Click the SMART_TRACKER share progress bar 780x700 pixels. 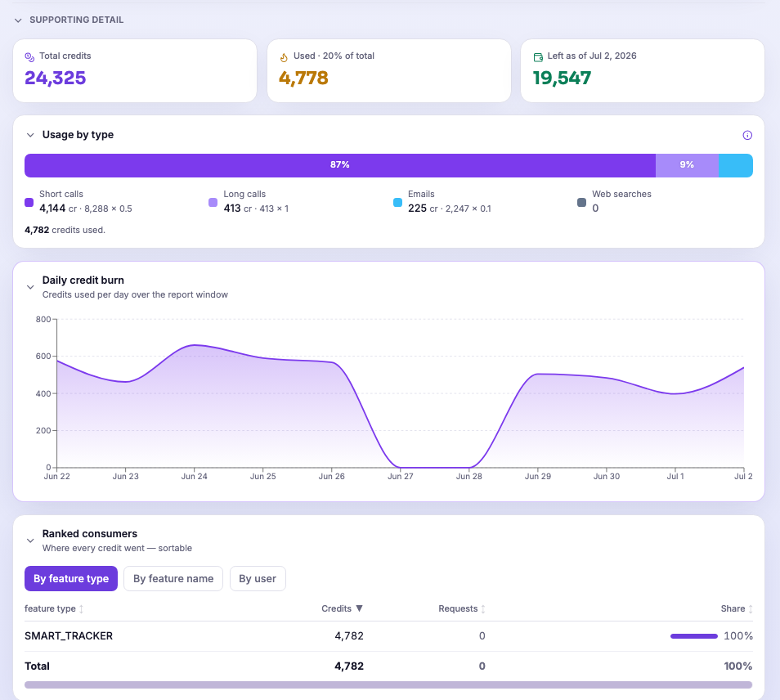pyautogui.click(x=694, y=636)
